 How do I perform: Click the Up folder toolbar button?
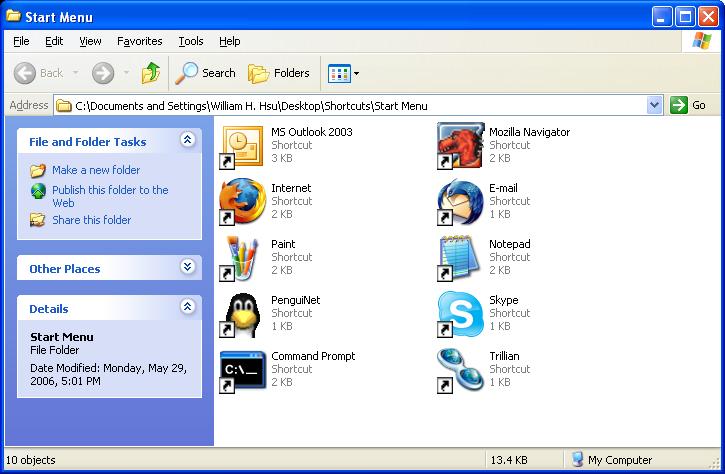tap(151, 73)
